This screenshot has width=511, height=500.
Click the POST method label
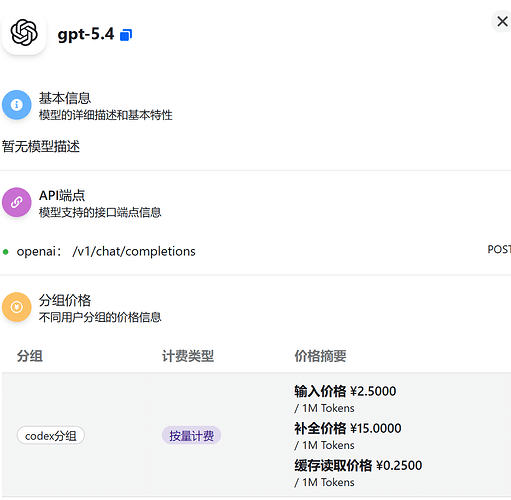coord(499,249)
